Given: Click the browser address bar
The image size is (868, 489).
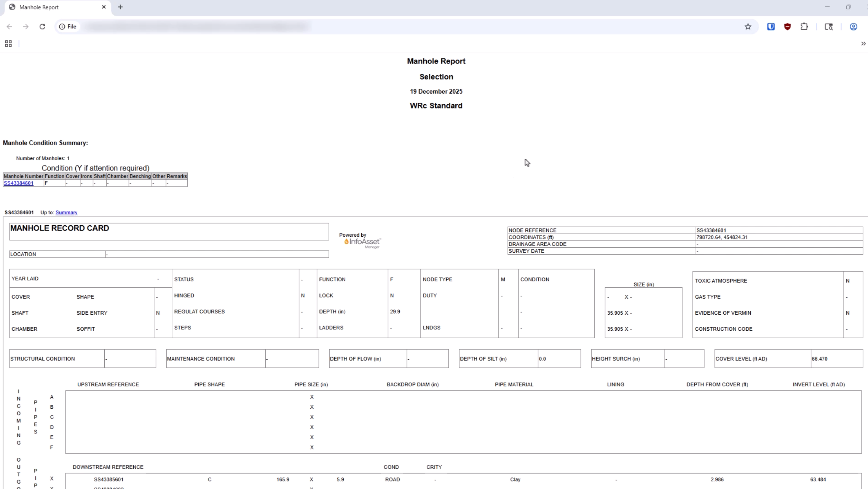Looking at the screenshot, I should point(266,26).
